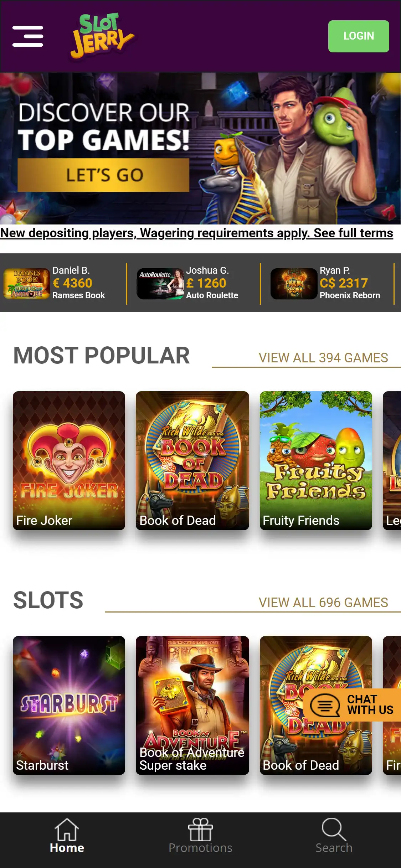Open the Promotions gift icon
The width and height of the screenshot is (401, 868).
coord(200,829)
